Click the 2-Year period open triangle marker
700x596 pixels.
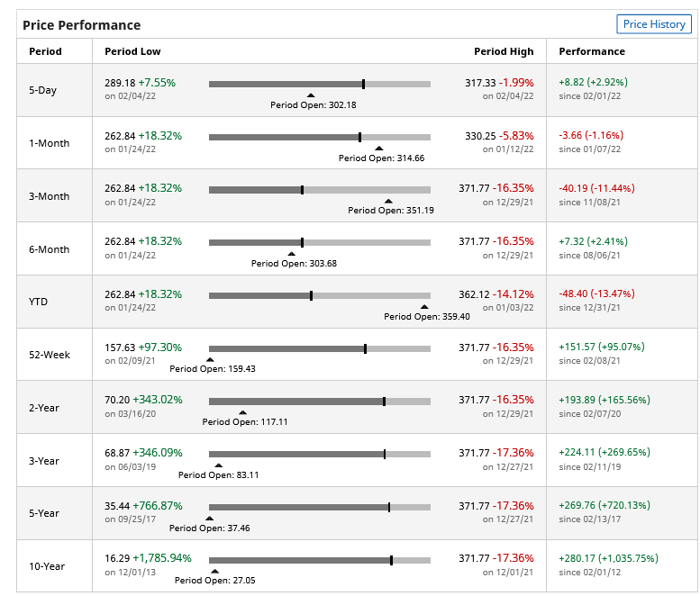coord(241,412)
